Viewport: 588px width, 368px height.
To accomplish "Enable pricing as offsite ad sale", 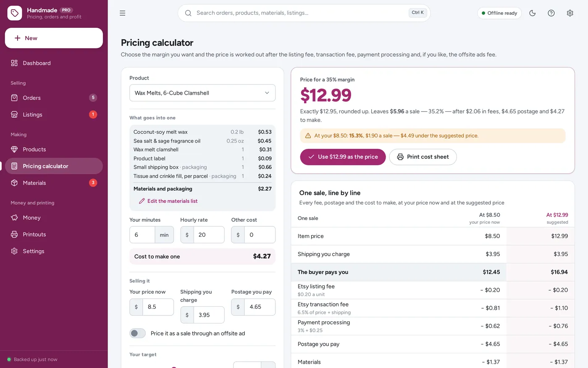I will 138,333.
